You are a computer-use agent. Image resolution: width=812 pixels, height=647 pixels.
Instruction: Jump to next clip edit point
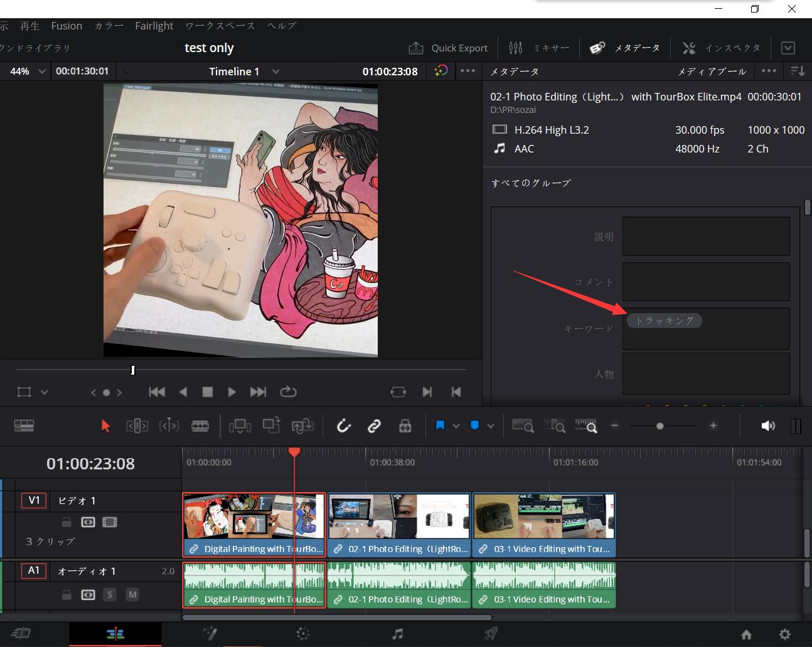427,392
